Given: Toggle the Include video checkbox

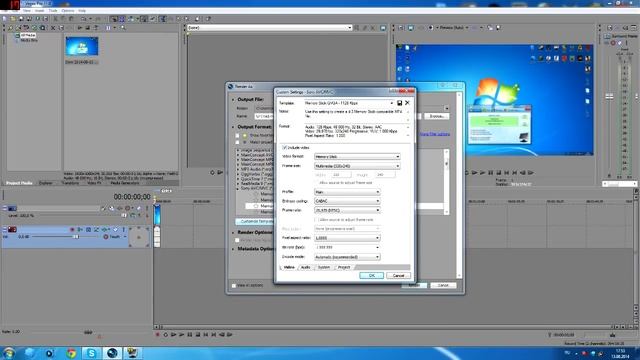Looking at the screenshot, I should [x=284, y=147].
